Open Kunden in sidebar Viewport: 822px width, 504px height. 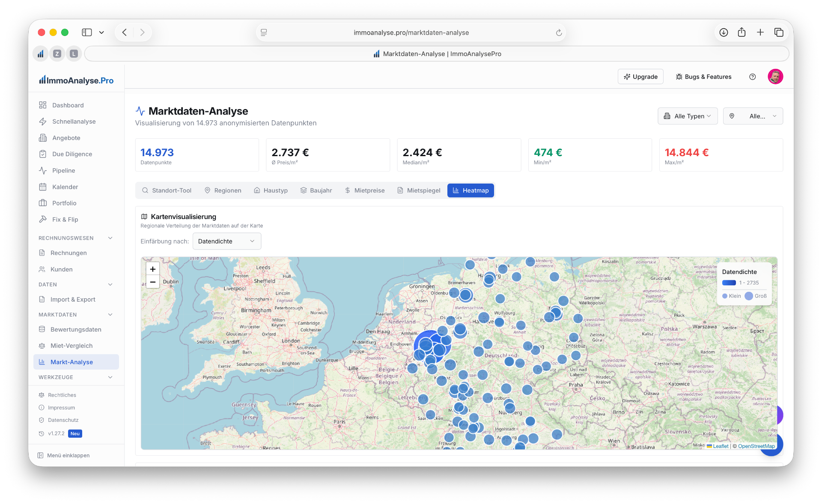click(76, 269)
